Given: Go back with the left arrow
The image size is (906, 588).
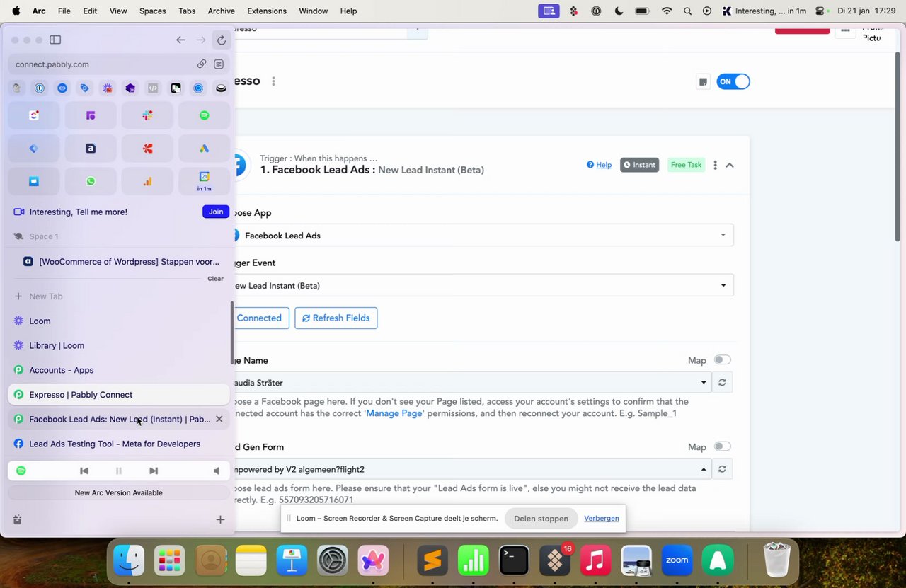Looking at the screenshot, I should (180, 40).
